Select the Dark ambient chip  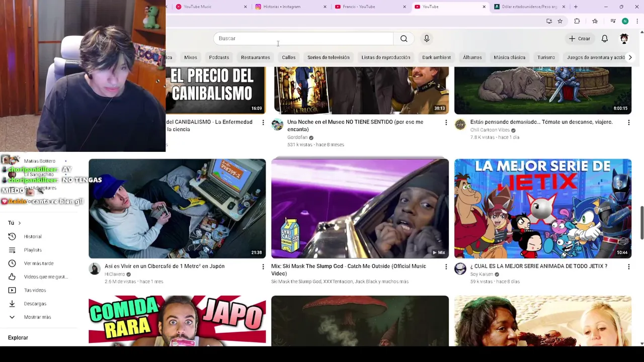[x=436, y=57]
